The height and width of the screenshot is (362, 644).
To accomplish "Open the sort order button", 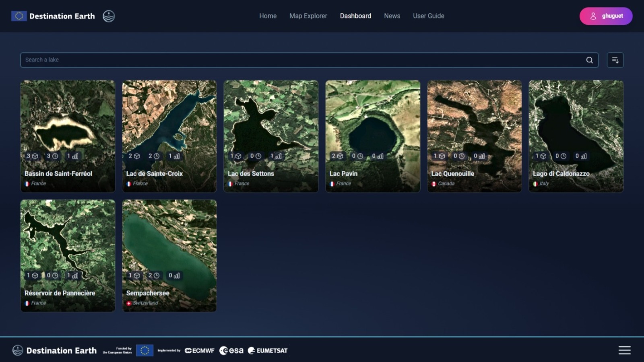I will 615,60.
